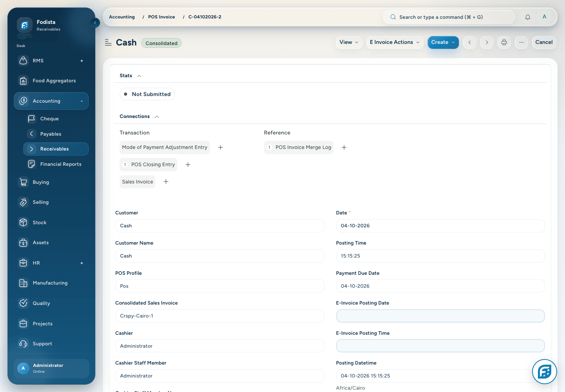This screenshot has width=565, height=392.
Task: Open Financial Reports in sidebar
Action: [x=56, y=164]
